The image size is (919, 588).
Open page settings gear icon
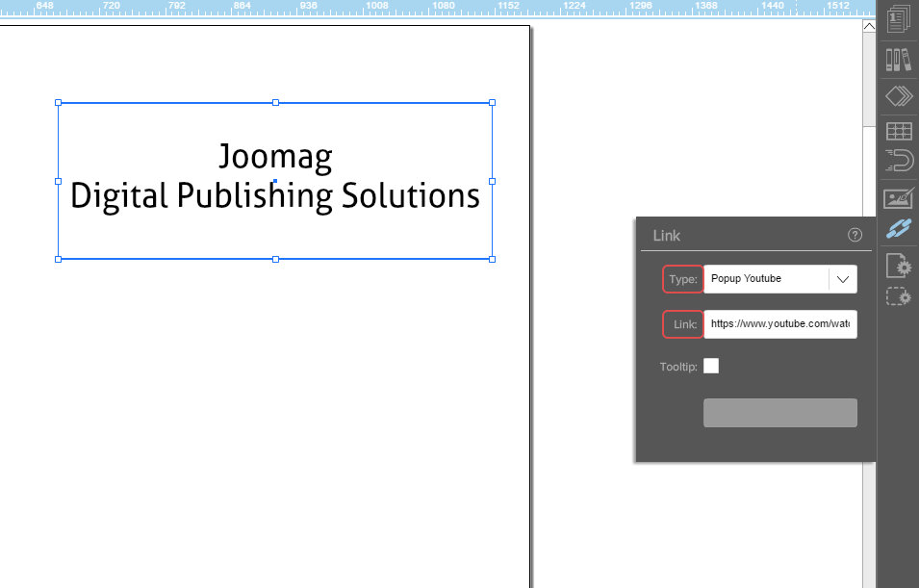pos(898,264)
